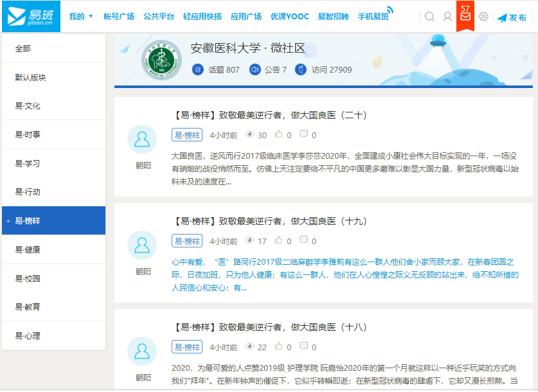Open 优课YOOC in top navigation
Viewport: 538px width, 392px height.
289,17
